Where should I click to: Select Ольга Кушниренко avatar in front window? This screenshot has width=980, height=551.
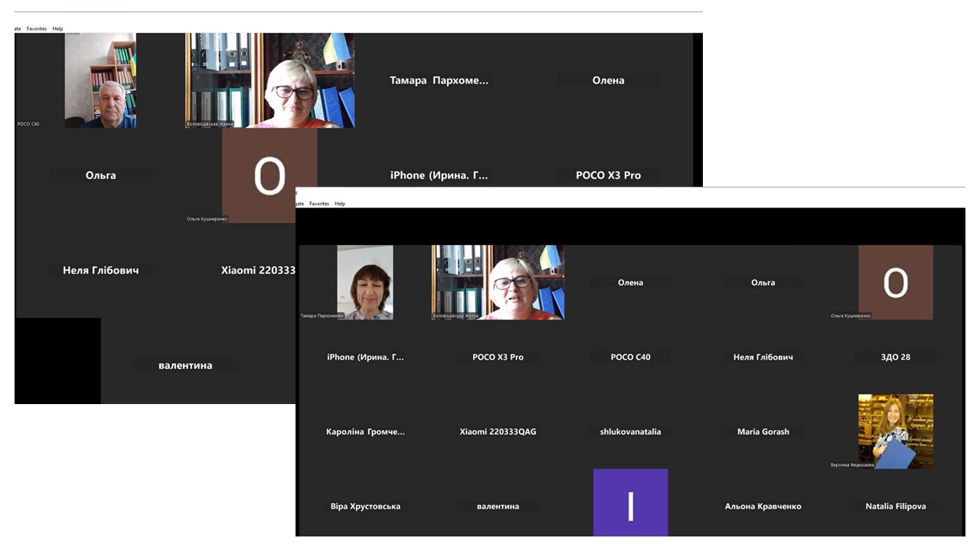pyautogui.click(x=896, y=282)
